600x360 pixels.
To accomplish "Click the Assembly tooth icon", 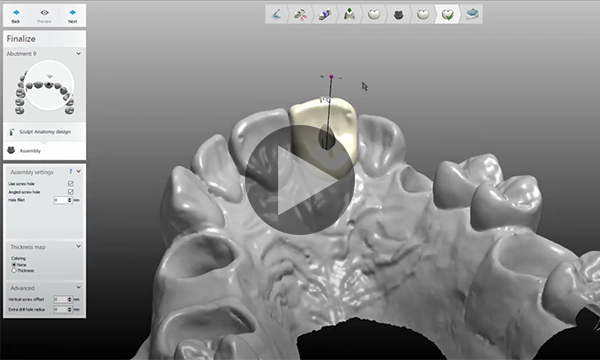I will [x=11, y=151].
